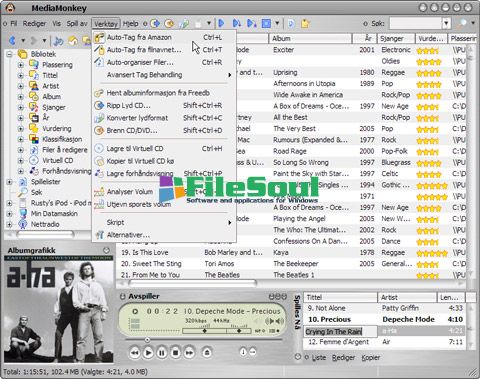Click the navigate back arrow icon
Viewport: 480px width, 379px height.
[x=13, y=41]
